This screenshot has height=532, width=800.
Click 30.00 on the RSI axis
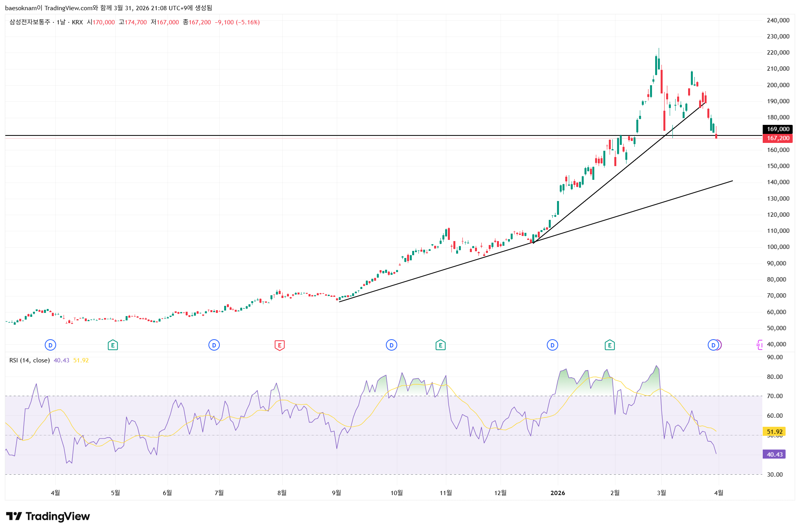(x=775, y=475)
